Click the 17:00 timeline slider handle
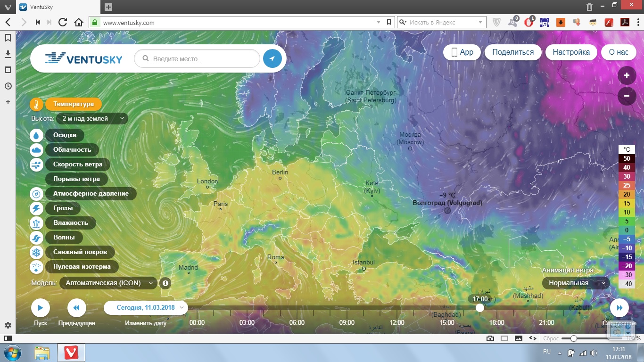The image size is (644, 362). tap(480, 308)
